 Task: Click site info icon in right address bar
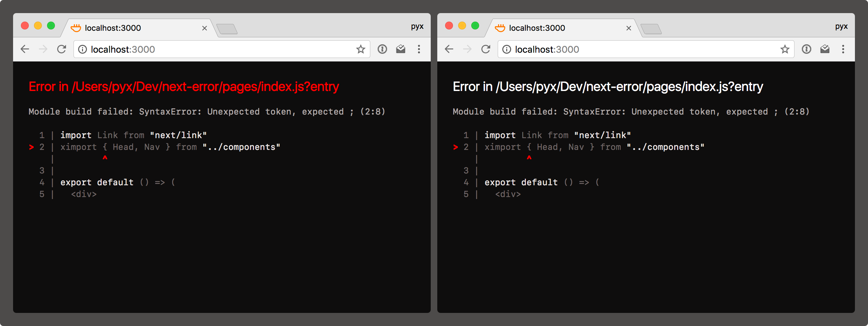click(507, 49)
